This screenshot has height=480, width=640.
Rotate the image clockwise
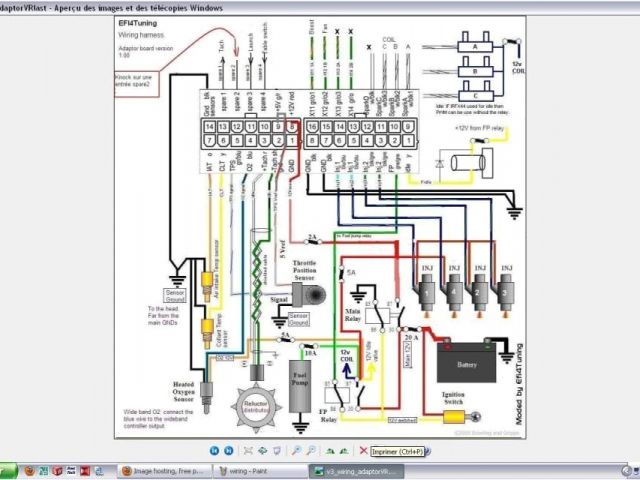pyautogui.click(x=329, y=451)
